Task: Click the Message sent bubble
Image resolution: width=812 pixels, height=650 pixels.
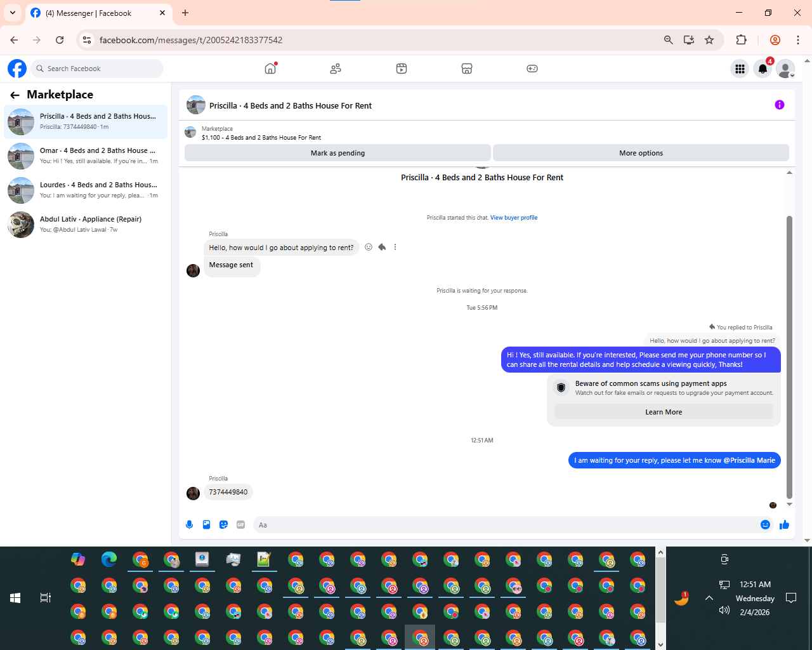Action: coord(231,265)
